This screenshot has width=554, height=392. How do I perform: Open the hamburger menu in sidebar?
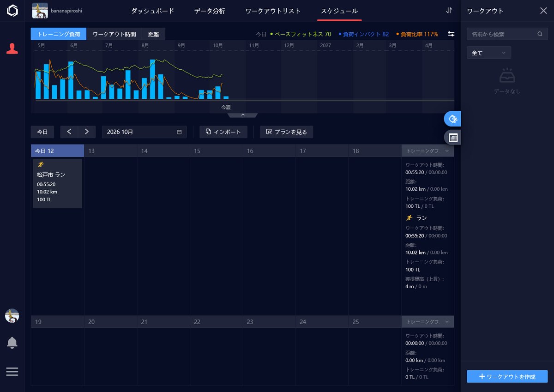pos(12,372)
